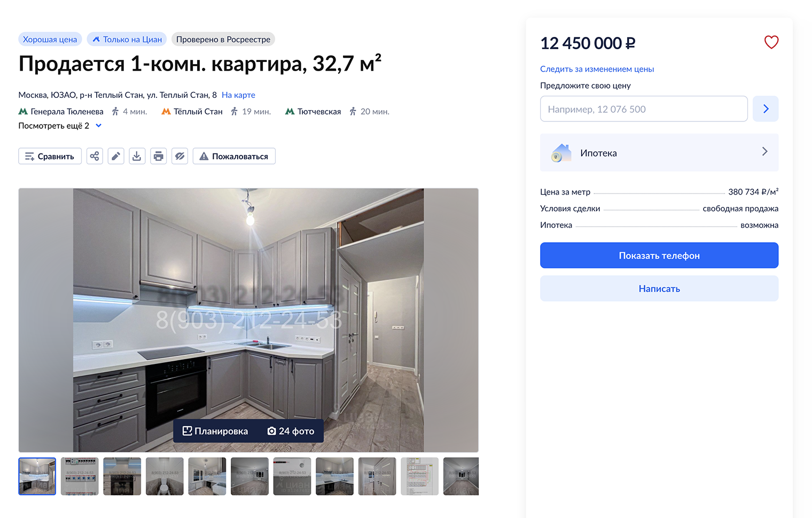Focus the price offer input field
This screenshot has height=518, width=812.
pyautogui.click(x=644, y=109)
